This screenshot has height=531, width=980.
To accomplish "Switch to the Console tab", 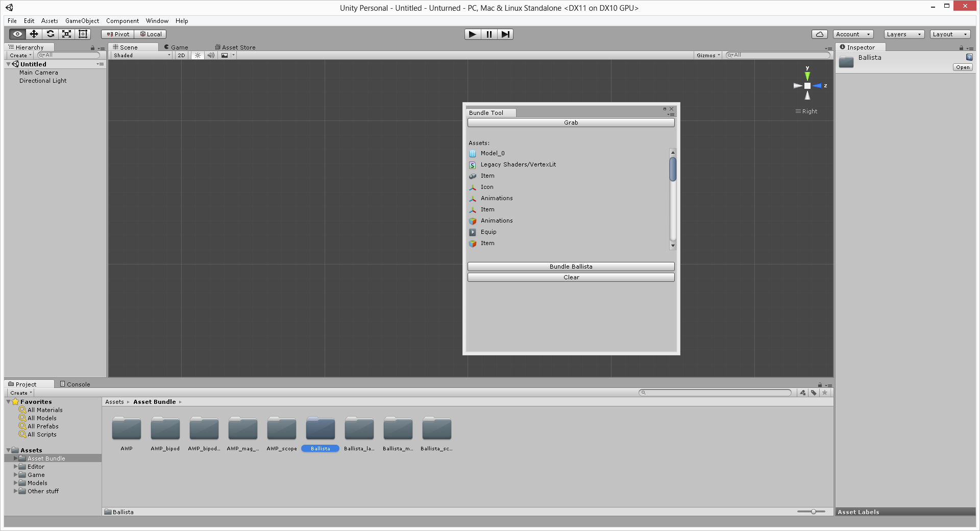I will (75, 384).
